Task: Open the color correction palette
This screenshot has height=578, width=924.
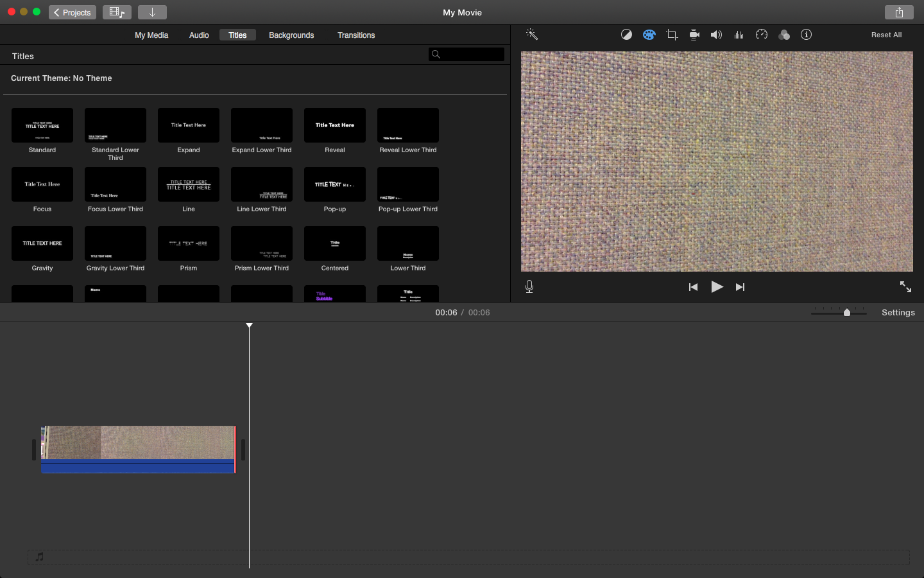Action: tap(649, 35)
